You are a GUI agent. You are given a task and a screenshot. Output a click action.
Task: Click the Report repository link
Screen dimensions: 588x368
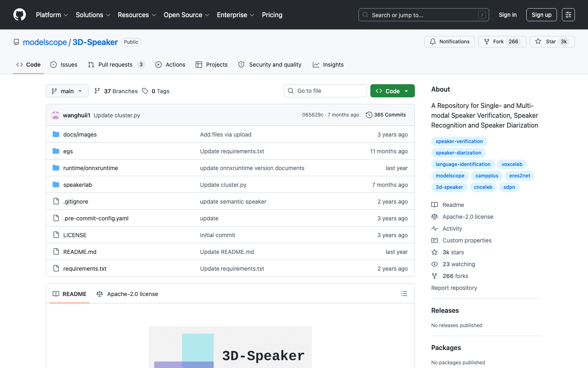pyautogui.click(x=454, y=288)
